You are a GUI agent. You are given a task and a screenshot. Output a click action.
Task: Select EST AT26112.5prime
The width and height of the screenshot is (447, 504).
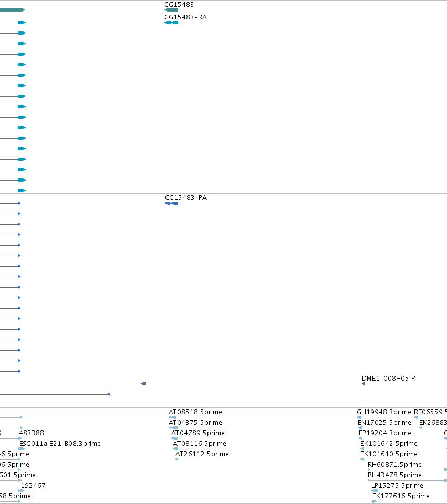point(202,454)
